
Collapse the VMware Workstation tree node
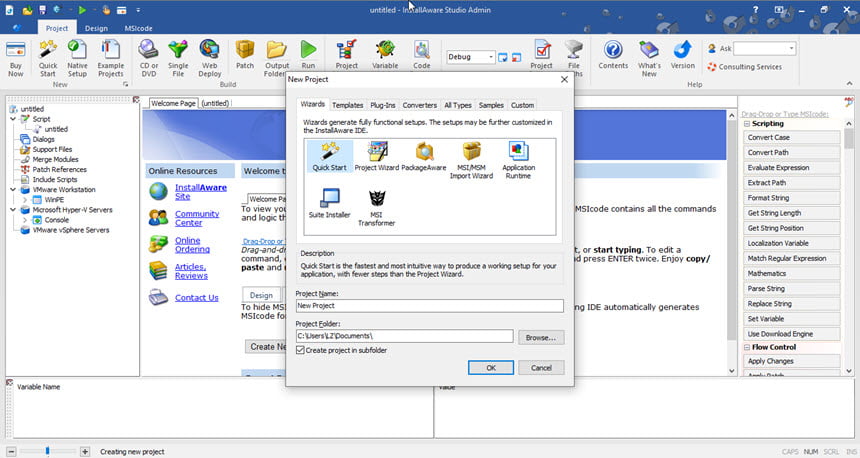pos(13,190)
